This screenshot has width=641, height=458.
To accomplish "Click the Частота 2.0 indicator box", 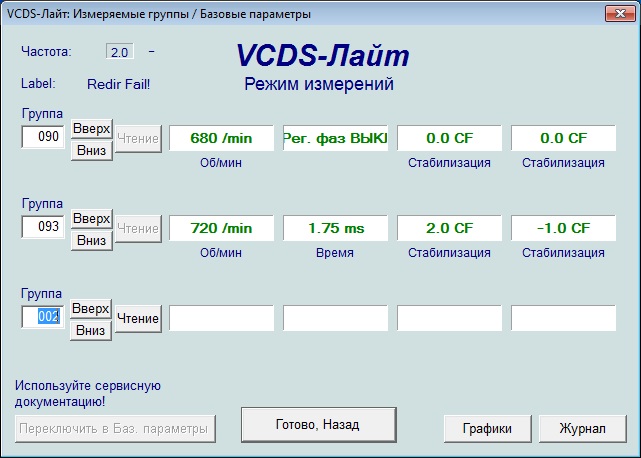I will coord(120,52).
